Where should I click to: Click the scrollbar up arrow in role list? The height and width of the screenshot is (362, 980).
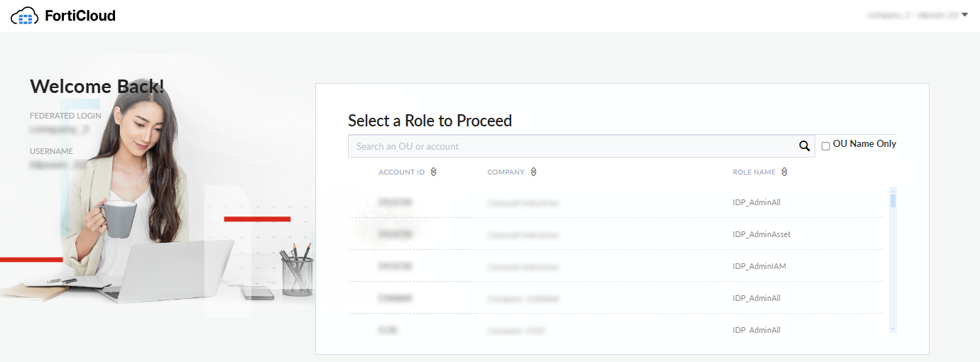pyautogui.click(x=893, y=190)
